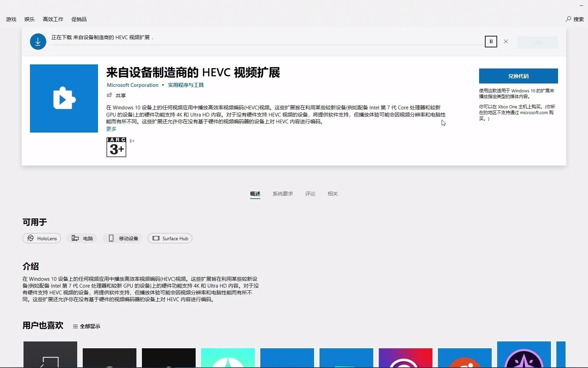
Task: Open the 实用程序与工具 category link
Action: 185,85
